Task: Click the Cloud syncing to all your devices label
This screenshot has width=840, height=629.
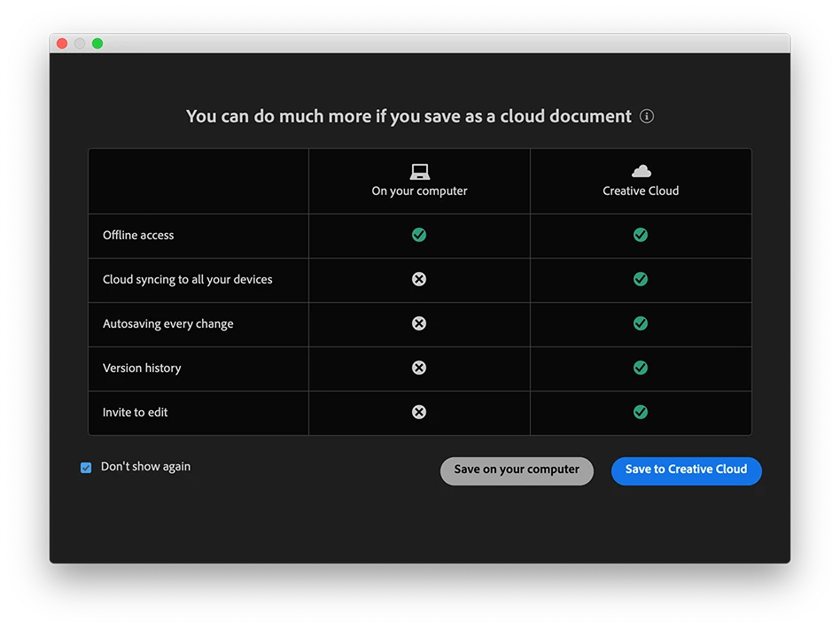Action: [x=188, y=280]
